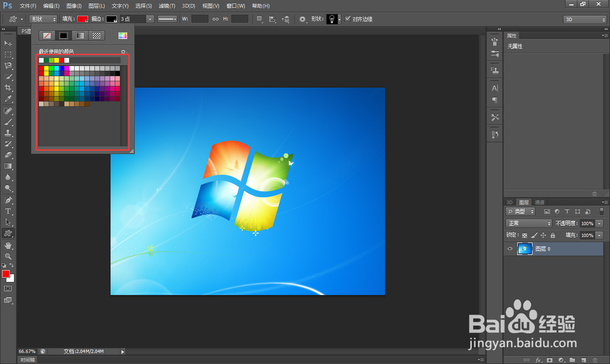This screenshot has width=610, height=364.
Task: Select the Dodge tool
Action: (x=8, y=188)
